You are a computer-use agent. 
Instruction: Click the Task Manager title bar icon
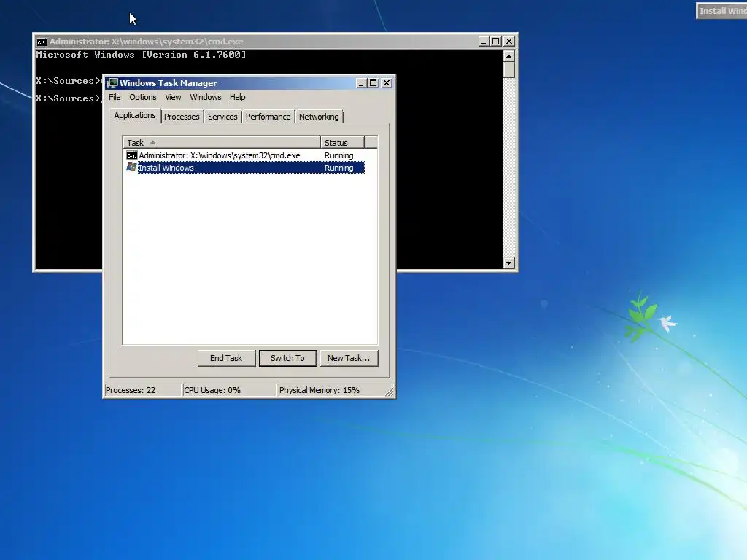(112, 83)
